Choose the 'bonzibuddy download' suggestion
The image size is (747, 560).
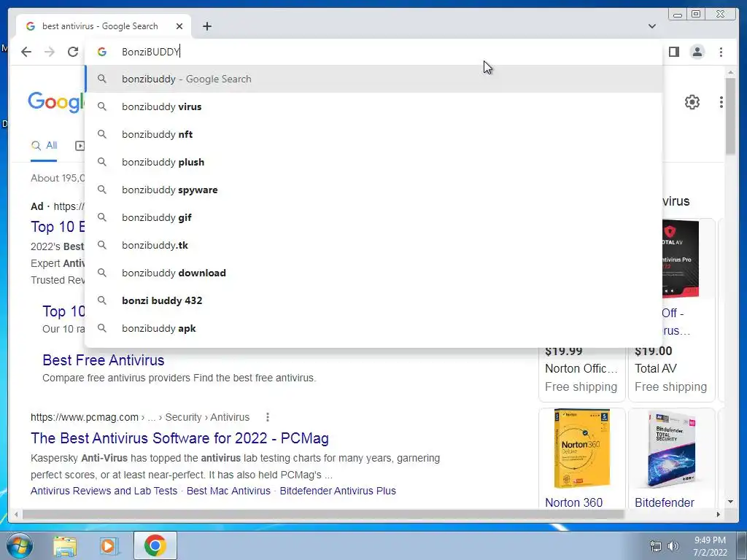pos(373,273)
